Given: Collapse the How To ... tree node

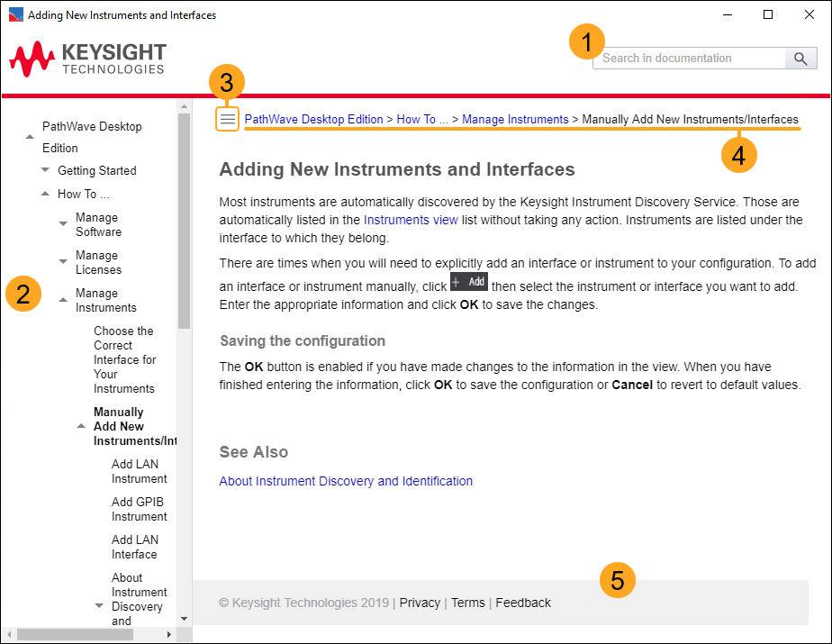Looking at the screenshot, I should pos(46,194).
